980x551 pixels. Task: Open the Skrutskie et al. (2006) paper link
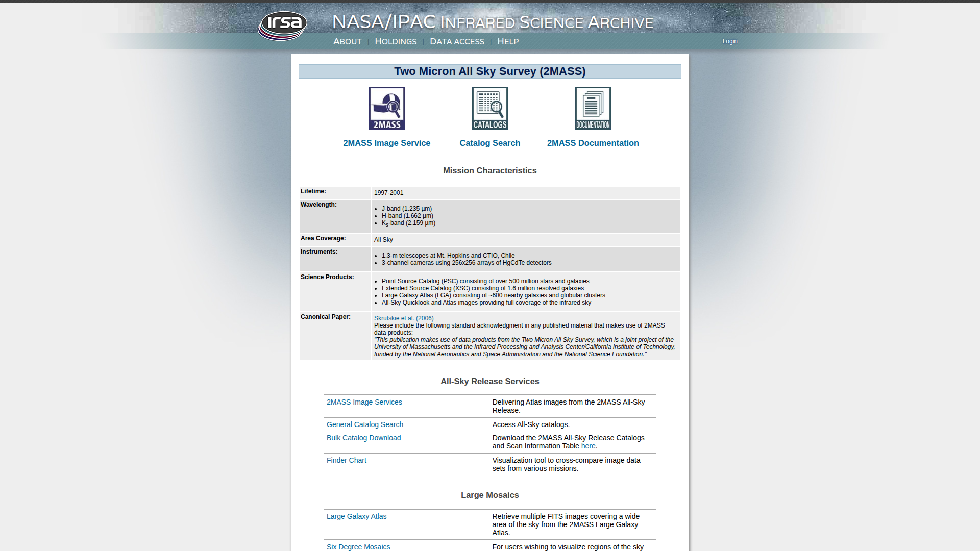point(404,318)
